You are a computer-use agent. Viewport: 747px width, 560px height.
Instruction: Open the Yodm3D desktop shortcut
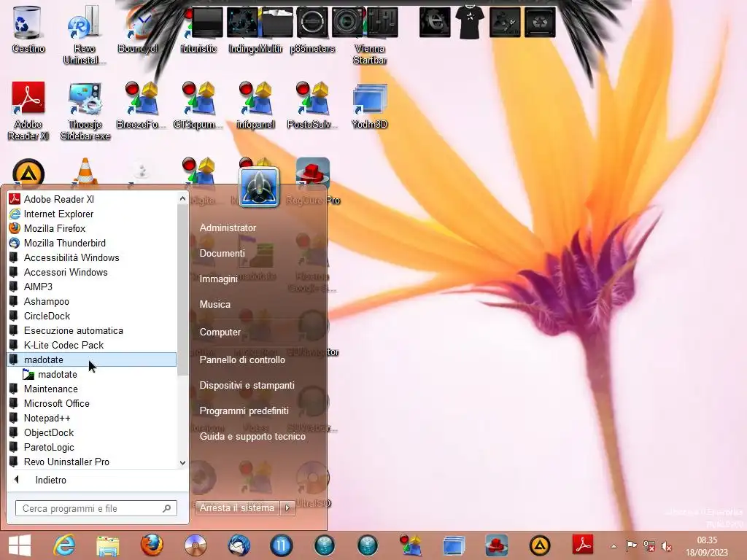click(x=369, y=105)
